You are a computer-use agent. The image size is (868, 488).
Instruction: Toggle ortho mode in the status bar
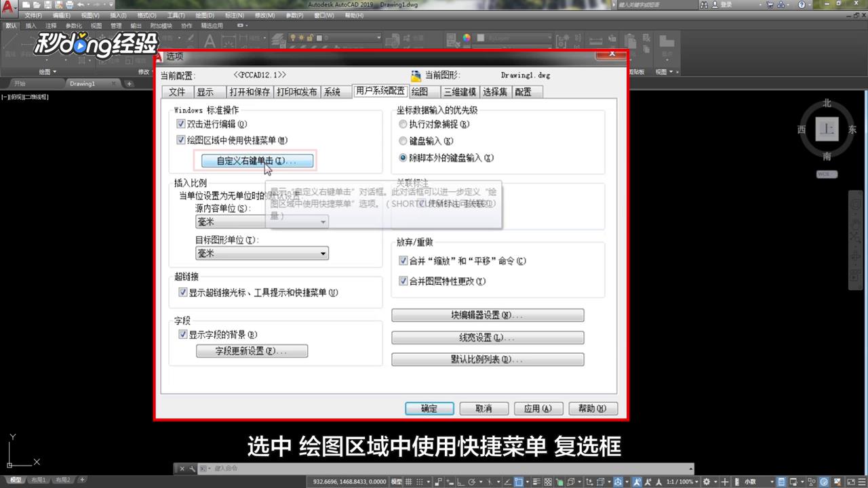[461, 481]
